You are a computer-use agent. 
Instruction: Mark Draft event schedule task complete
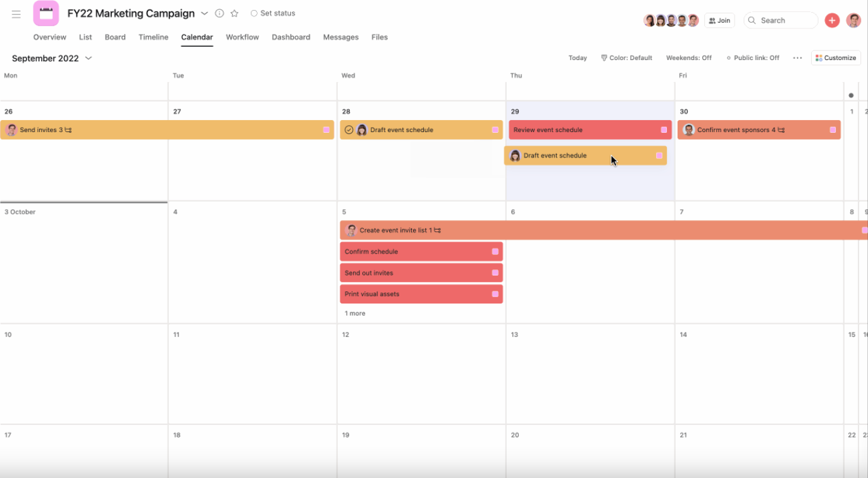click(x=349, y=130)
